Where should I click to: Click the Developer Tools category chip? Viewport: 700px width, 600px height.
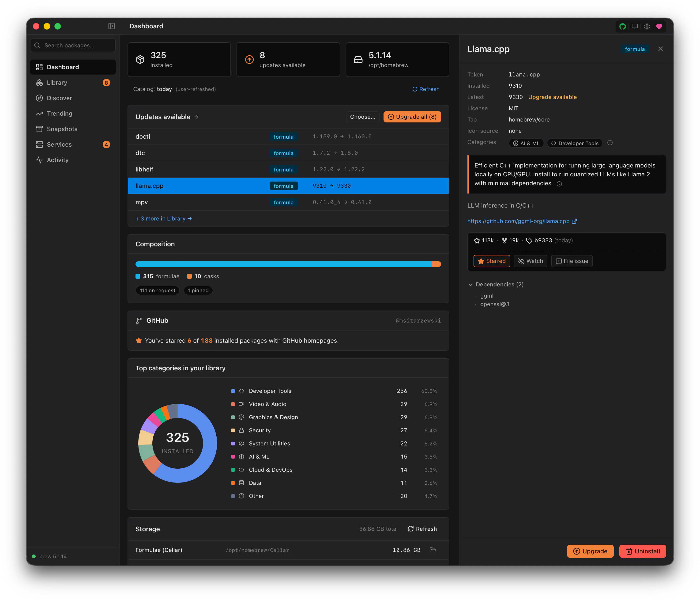point(575,143)
